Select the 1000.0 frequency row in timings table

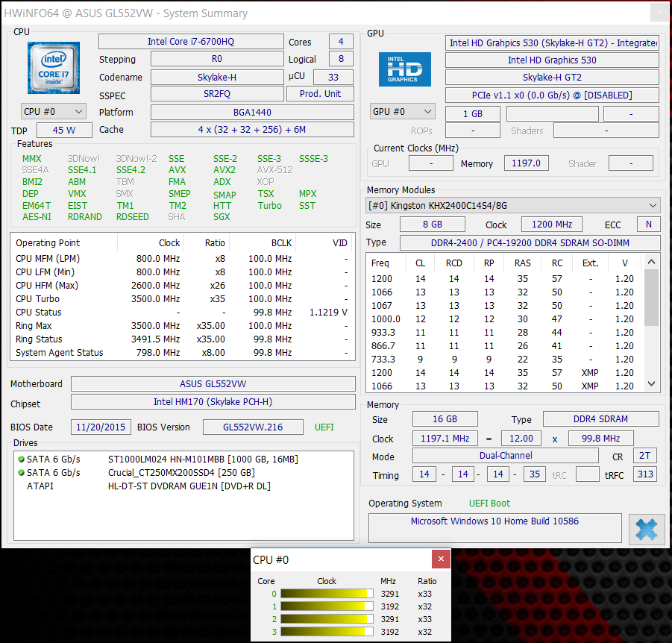pos(505,319)
